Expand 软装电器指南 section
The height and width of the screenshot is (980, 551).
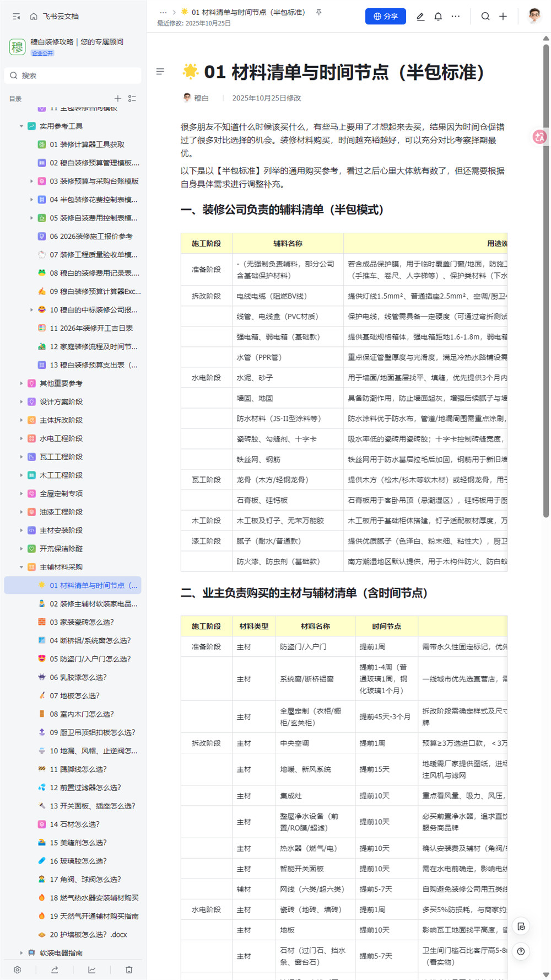21,953
